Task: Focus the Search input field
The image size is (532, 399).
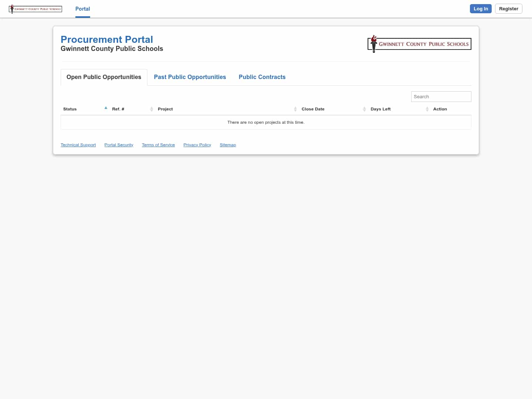Action: click(x=441, y=97)
